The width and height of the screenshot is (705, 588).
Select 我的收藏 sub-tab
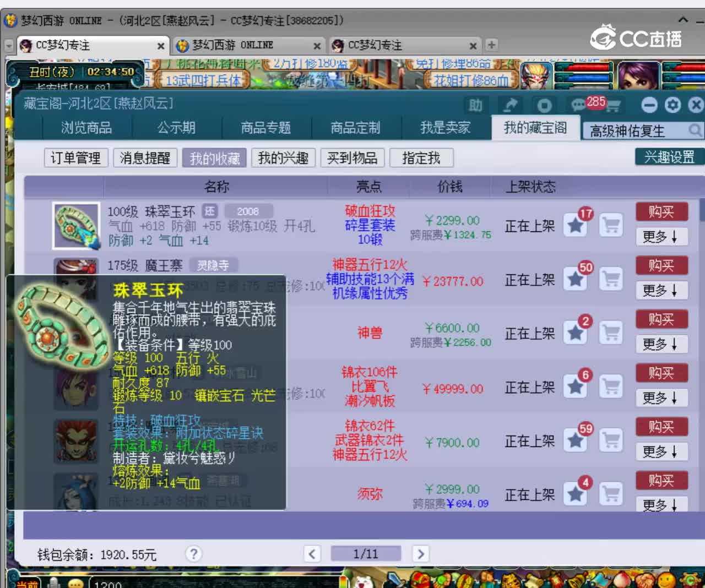[x=214, y=158]
